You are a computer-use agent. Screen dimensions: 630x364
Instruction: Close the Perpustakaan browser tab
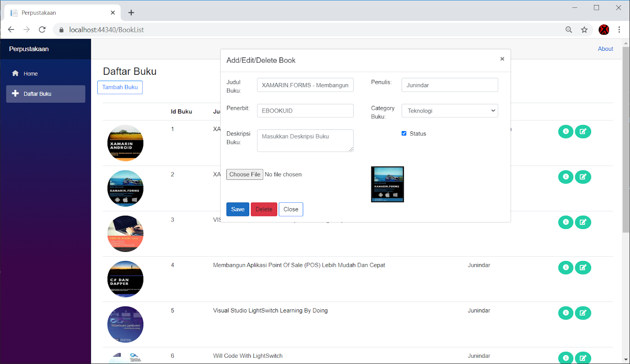coord(113,13)
